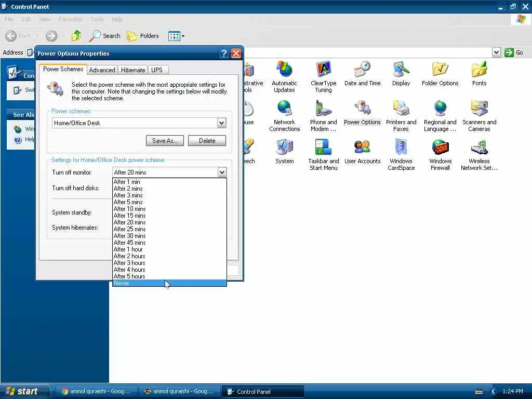532x399 pixels.
Task: Open the Favorites menu
Action: 70,19
